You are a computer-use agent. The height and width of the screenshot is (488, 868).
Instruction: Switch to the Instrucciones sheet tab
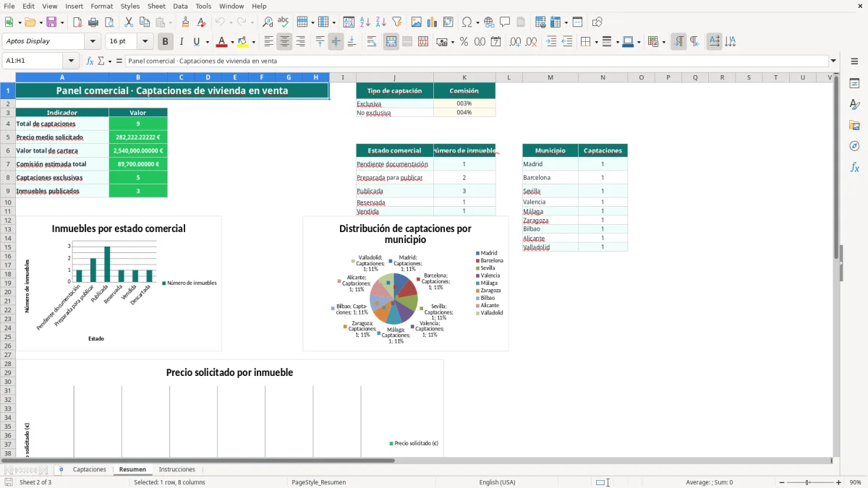click(177, 469)
